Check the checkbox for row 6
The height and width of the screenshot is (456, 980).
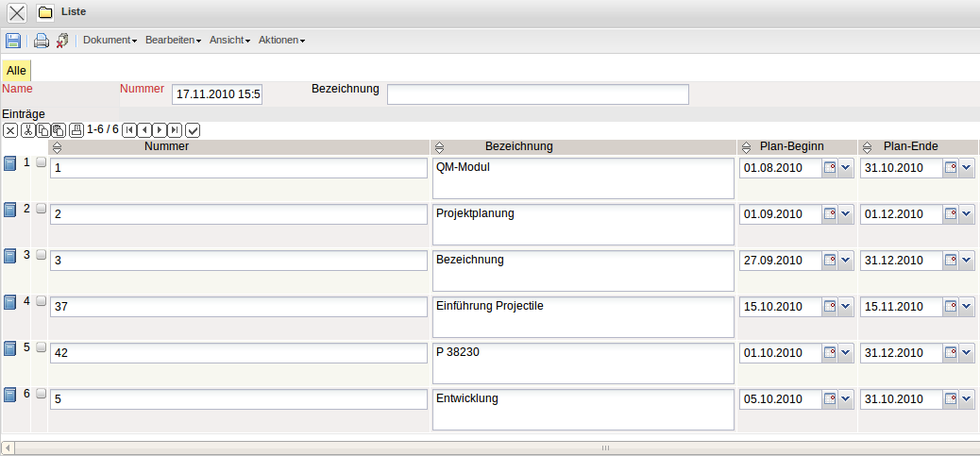(x=41, y=394)
